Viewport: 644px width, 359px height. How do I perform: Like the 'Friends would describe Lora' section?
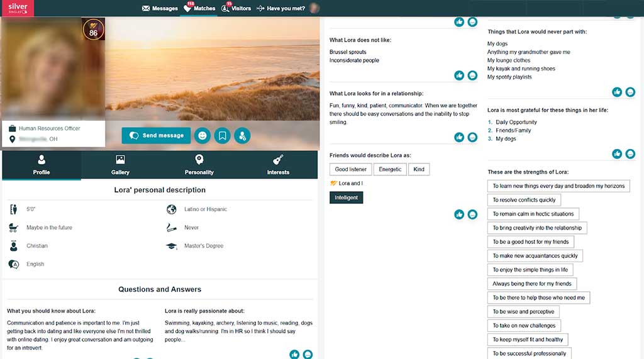[x=459, y=214]
